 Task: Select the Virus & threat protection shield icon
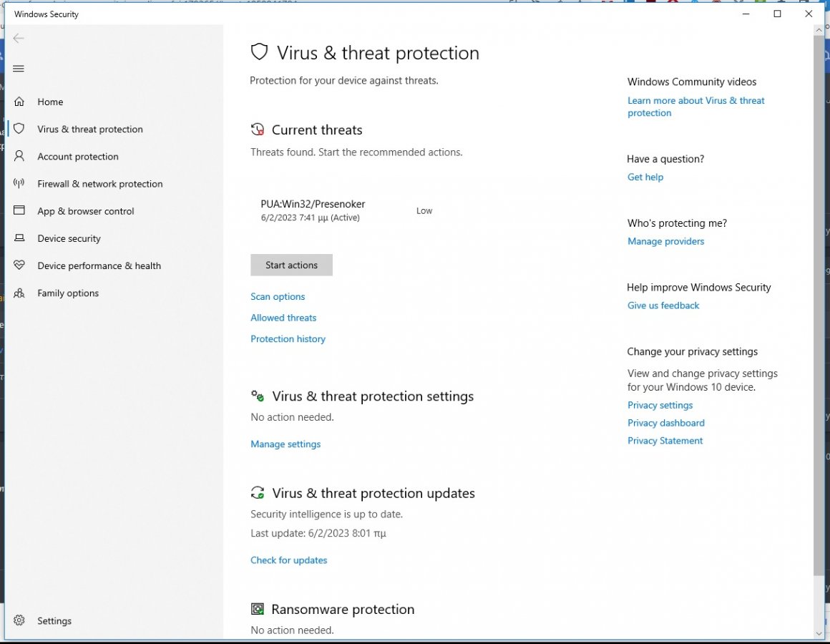[x=19, y=130]
